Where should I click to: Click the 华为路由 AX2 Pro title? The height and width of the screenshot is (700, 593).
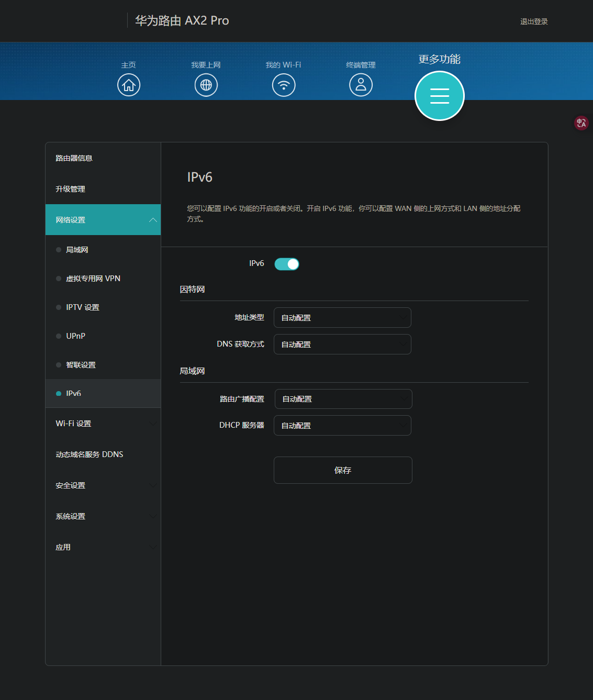(x=182, y=20)
